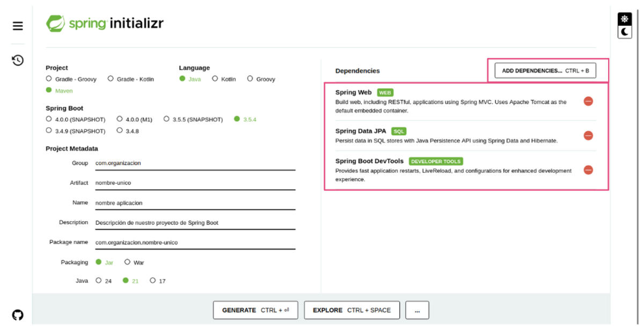Select Java version 21
The height and width of the screenshot is (330, 644).
tap(130, 281)
